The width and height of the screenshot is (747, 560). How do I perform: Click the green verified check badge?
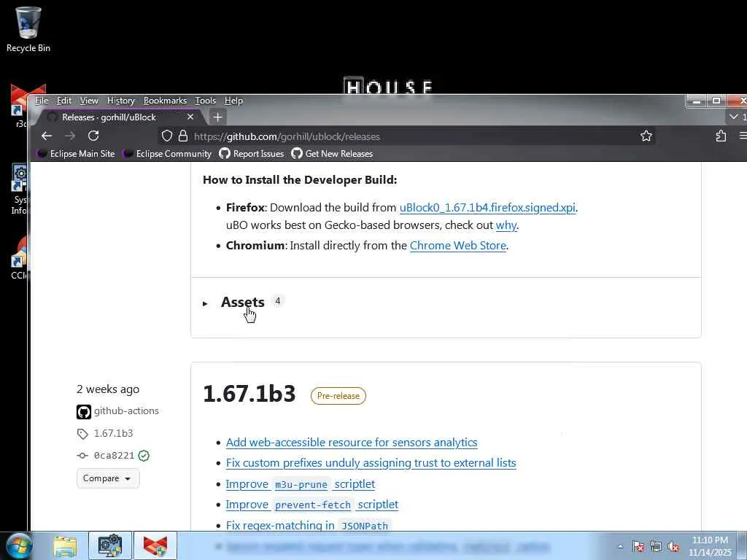(144, 456)
